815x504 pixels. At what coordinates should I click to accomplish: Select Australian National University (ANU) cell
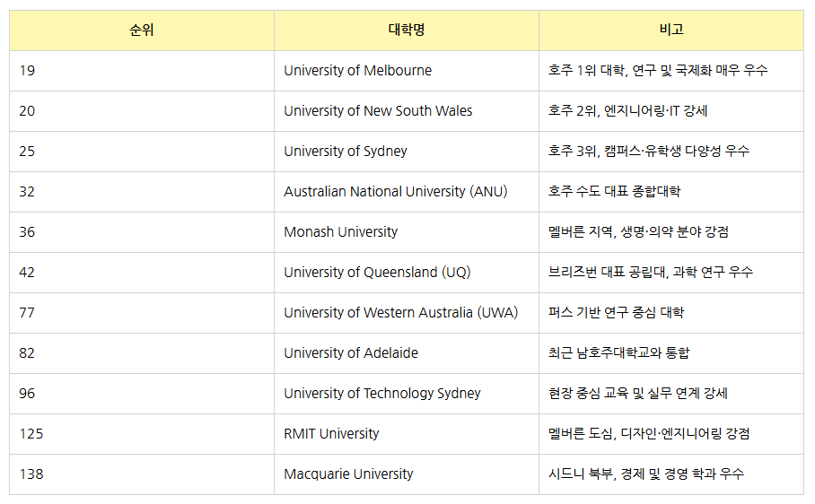click(407, 192)
